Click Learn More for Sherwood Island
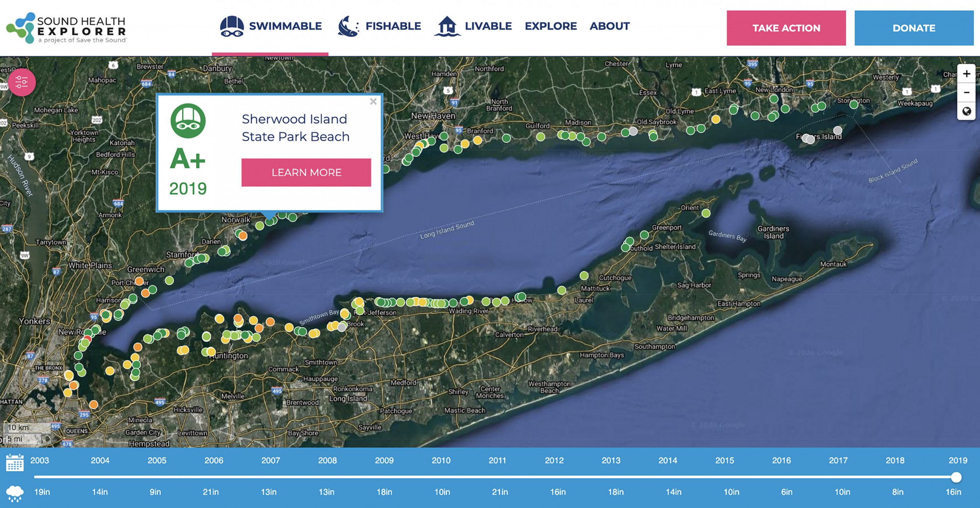This screenshot has width=980, height=508. click(x=306, y=173)
